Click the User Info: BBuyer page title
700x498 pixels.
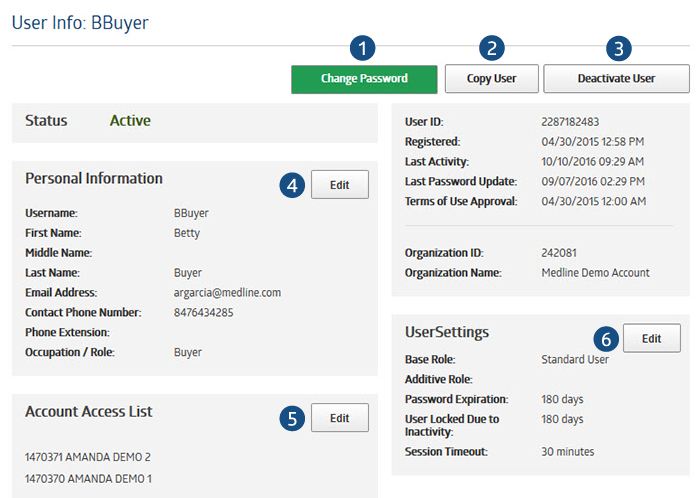pyautogui.click(x=80, y=22)
